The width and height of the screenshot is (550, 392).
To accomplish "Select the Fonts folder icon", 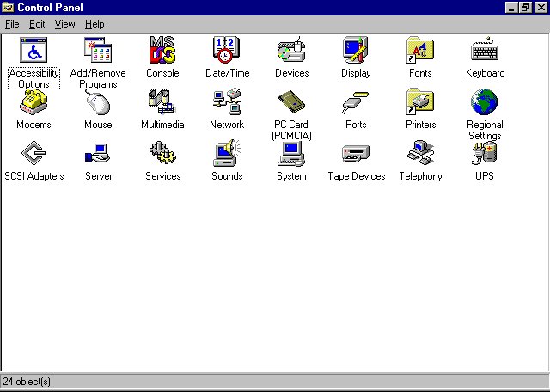I will (x=420, y=51).
